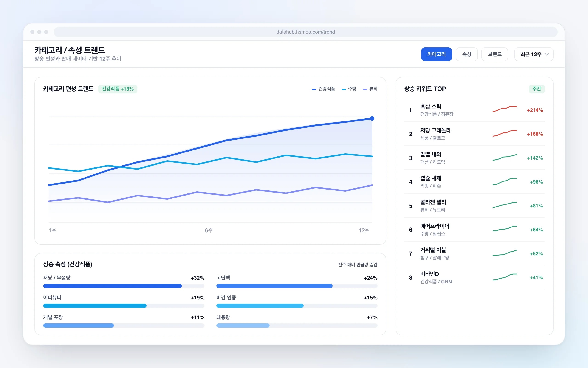This screenshot has width=588, height=368.
Task: Click the 6주 axis label
Action: [x=209, y=230]
